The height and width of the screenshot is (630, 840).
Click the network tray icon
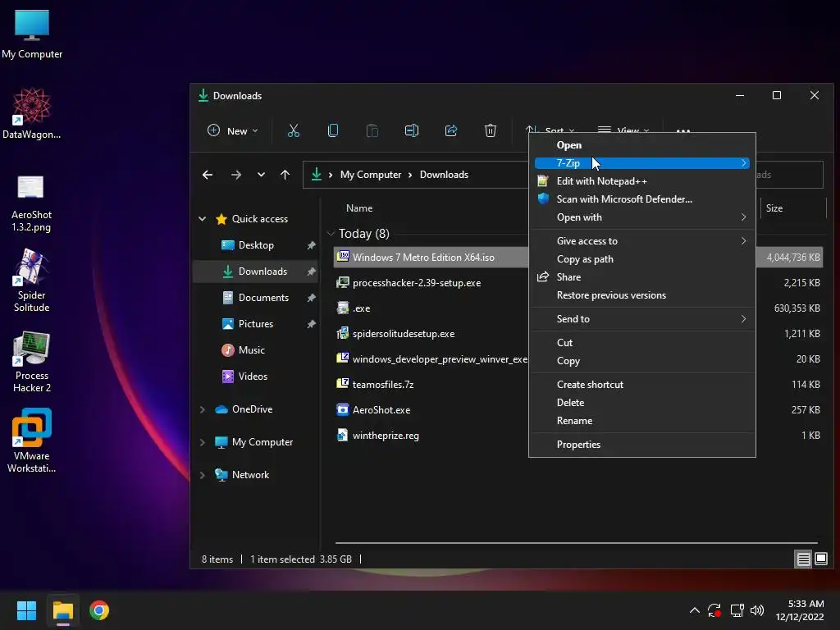[737, 610]
